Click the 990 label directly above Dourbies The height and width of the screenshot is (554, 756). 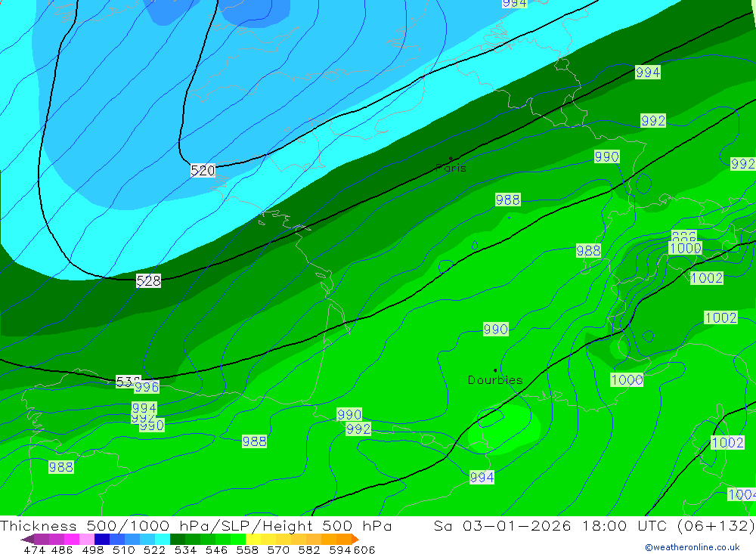click(x=496, y=330)
